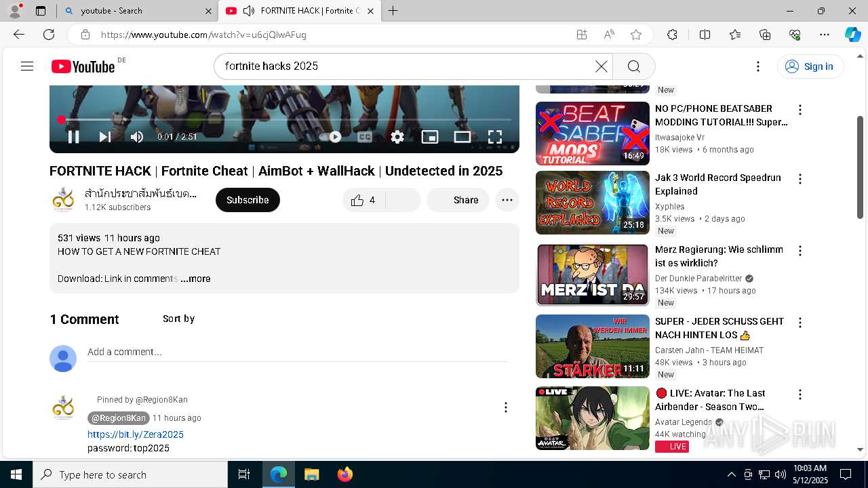
Task: Subscribe to the channel
Action: click(x=248, y=200)
